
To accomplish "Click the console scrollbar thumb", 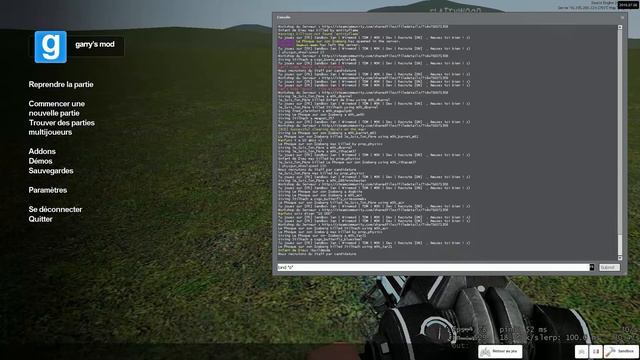I will (x=620, y=245).
